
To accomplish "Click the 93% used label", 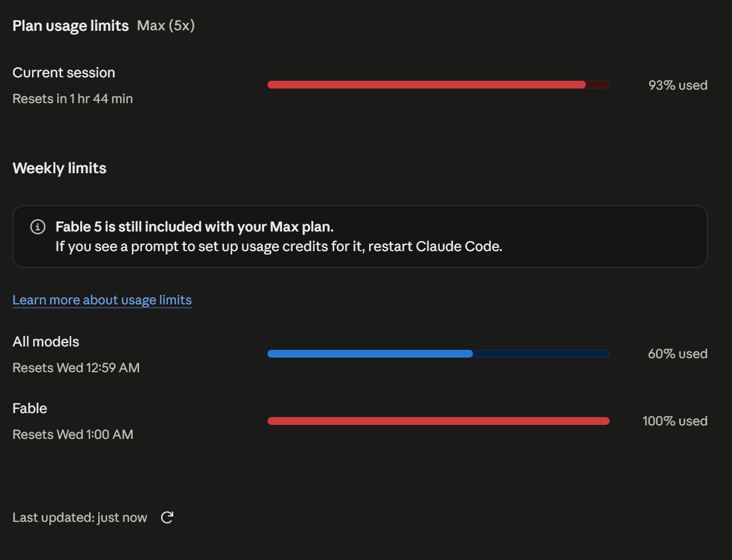I will pos(678,85).
